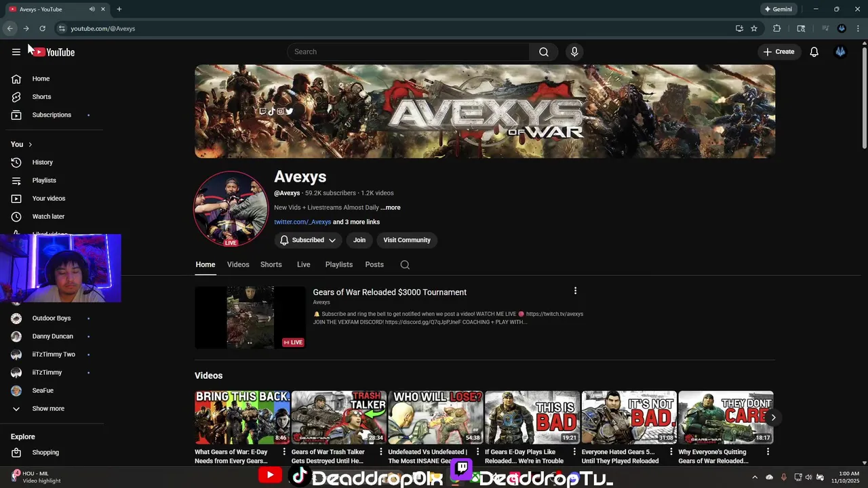Viewport: 868px width, 488px height.
Task: Go back in the browser
Action: (9, 28)
